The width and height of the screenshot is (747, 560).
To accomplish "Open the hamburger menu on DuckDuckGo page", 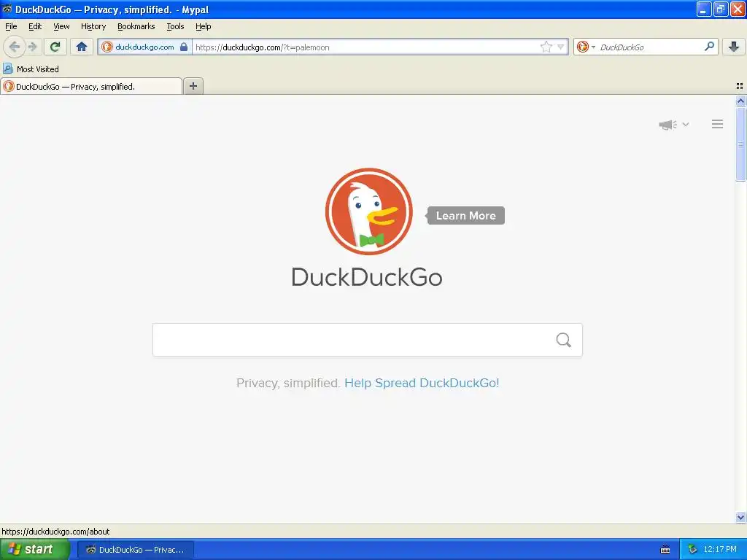I will pyautogui.click(x=718, y=124).
